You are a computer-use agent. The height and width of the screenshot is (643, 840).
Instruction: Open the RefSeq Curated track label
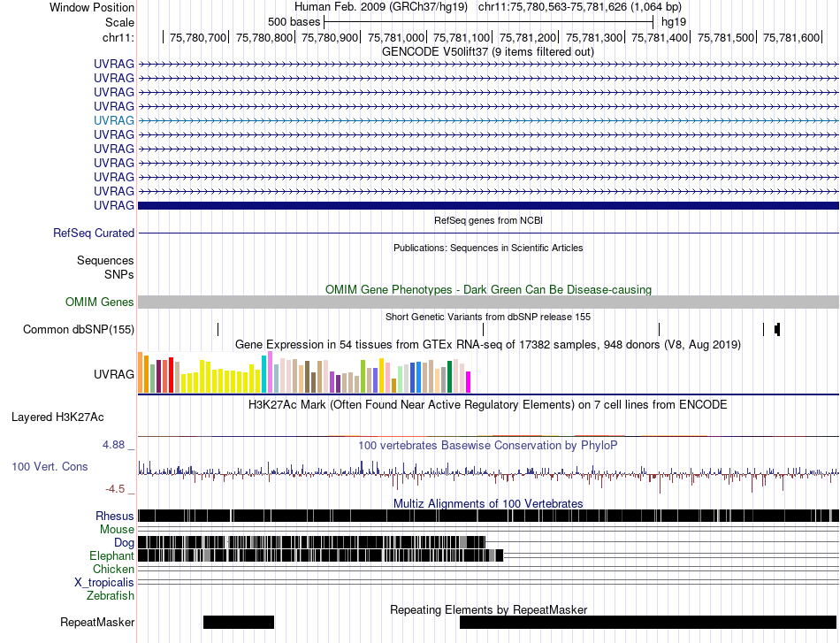click(x=93, y=233)
